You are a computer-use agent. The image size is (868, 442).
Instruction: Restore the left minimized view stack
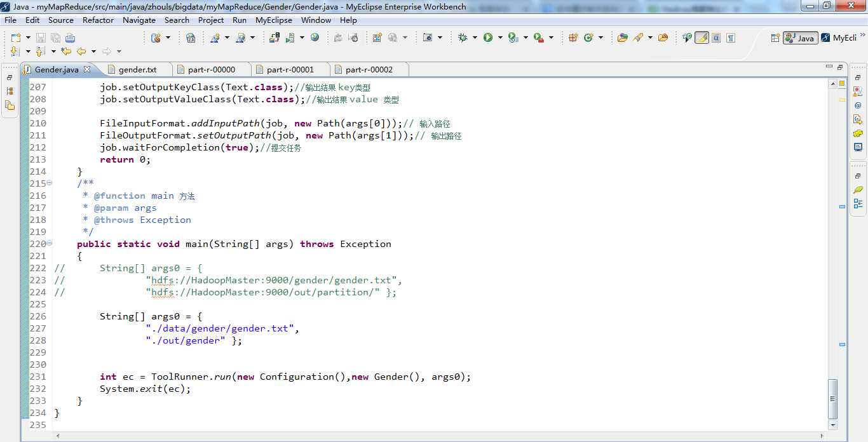pos(10,77)
